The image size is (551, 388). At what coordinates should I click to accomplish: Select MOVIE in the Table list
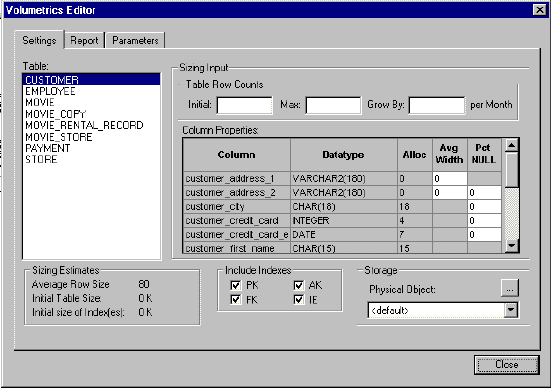click(x=91, y=103)
